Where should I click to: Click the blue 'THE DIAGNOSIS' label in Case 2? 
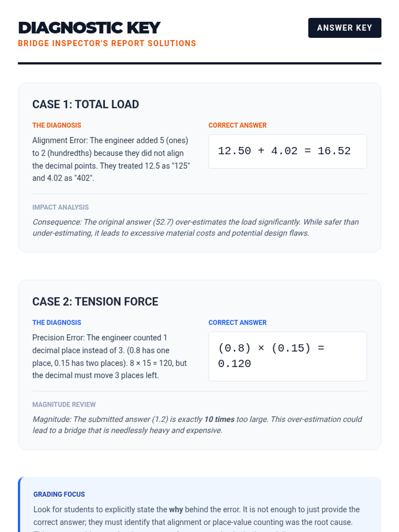click(x=57, y=323)
